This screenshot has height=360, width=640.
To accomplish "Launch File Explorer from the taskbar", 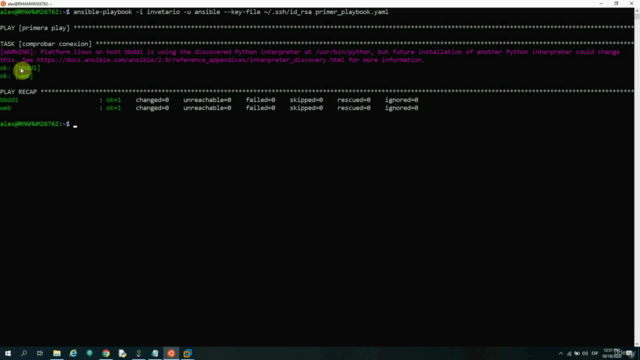I will point(57,353).
